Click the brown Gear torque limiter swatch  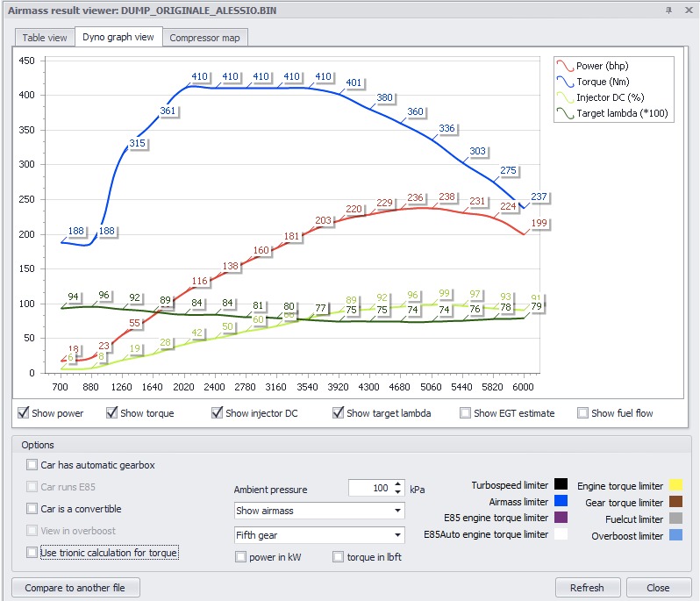point(676,502)
